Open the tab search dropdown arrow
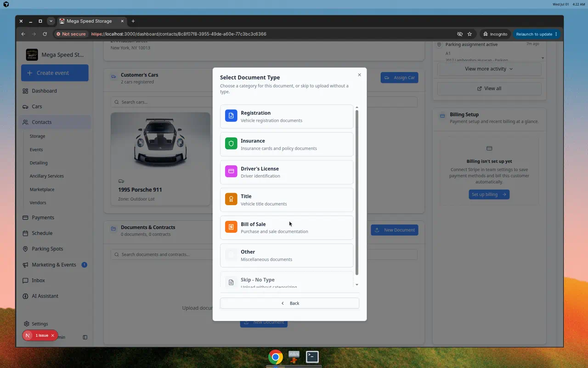 point(51,21)
